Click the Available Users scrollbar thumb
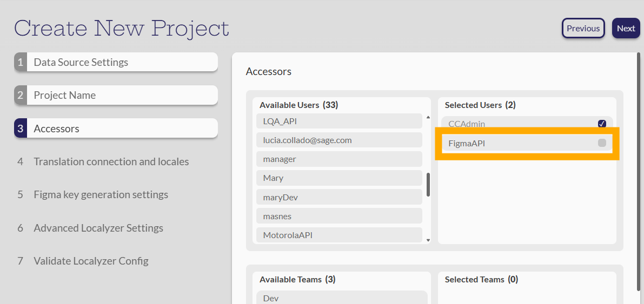Screen dimensions: 644x304 click(428, 185)
